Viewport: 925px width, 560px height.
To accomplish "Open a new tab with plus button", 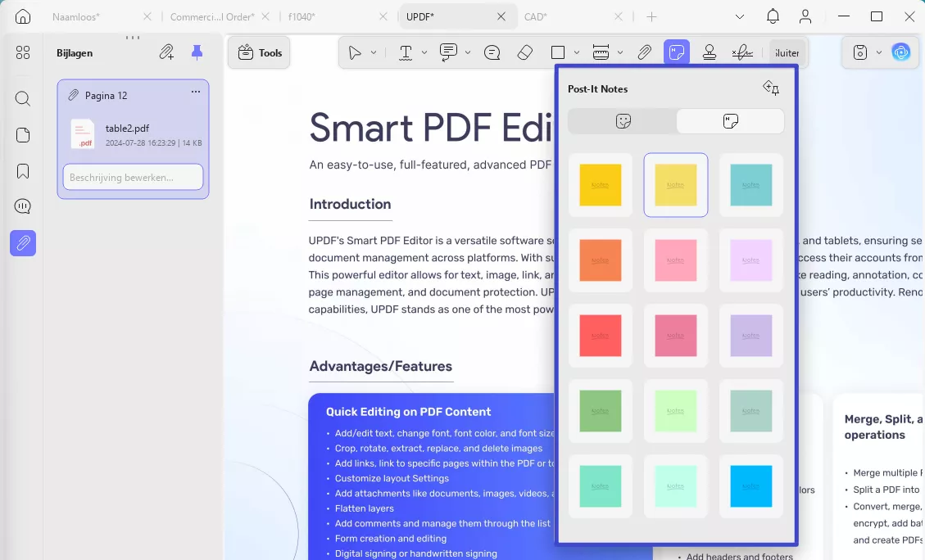I will point(651,16).
